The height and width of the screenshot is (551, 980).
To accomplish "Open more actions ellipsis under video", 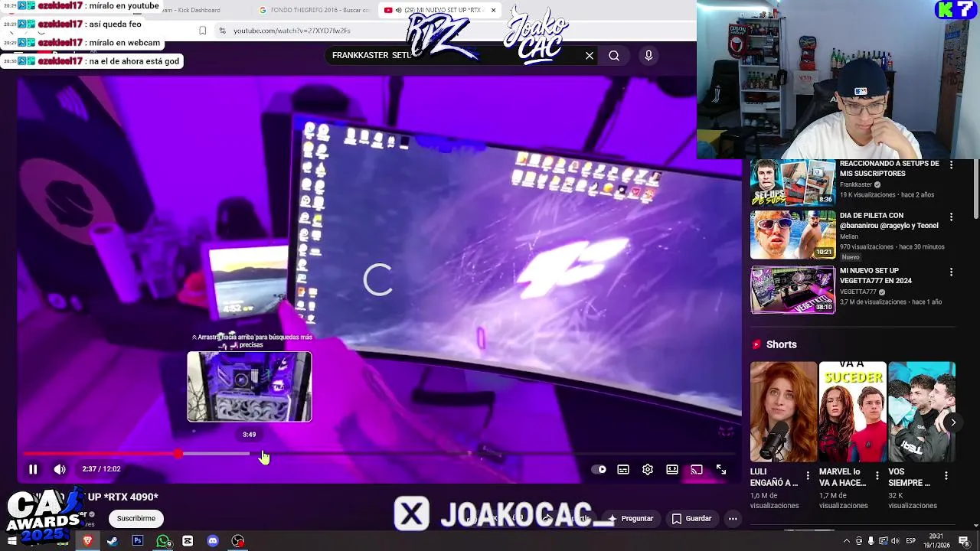I will (x=733, y=518).
